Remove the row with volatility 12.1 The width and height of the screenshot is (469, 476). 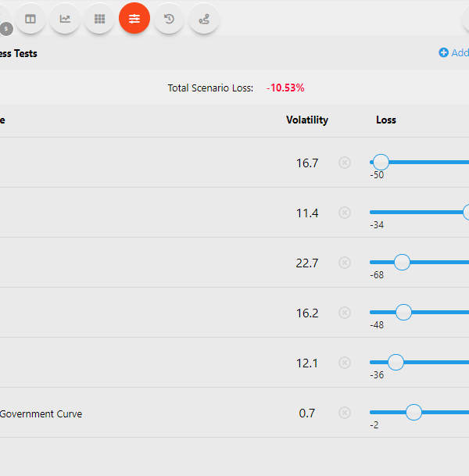click(x=345, y=363)
